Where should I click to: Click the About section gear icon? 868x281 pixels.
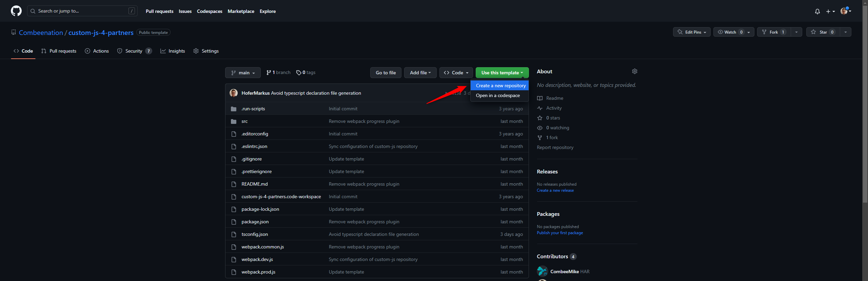634,71
